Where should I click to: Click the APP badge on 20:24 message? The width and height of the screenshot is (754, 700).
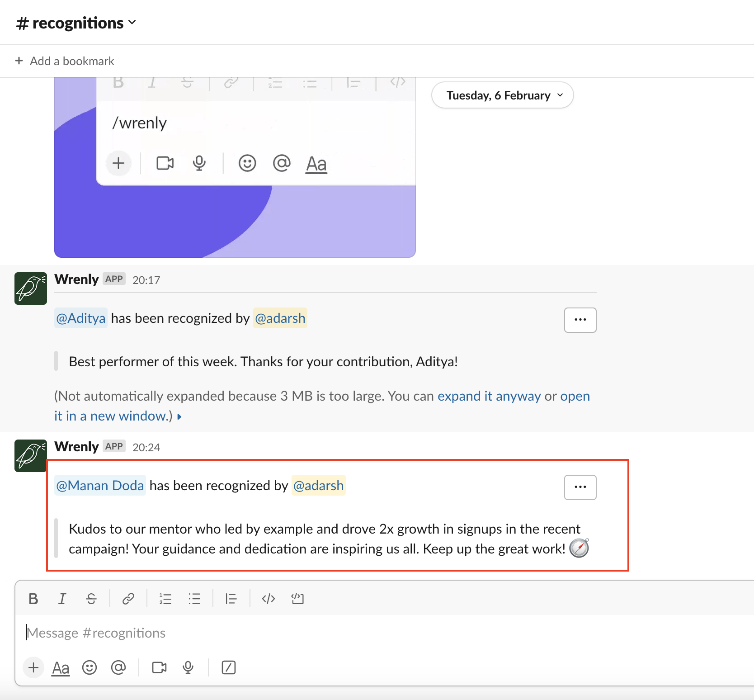click(x=114, y=446)
